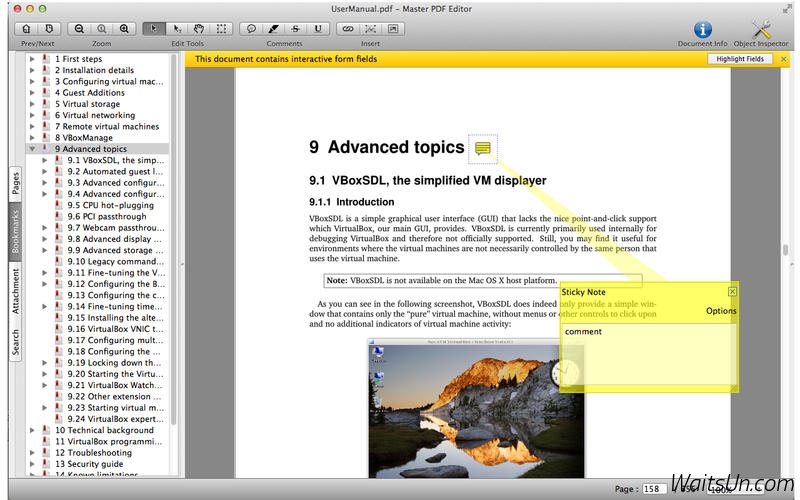The height and width of the screenshot is (500, 800).
Task: Expand the '2 Installation details' bookmark
Action: click(x=32, y=70)
